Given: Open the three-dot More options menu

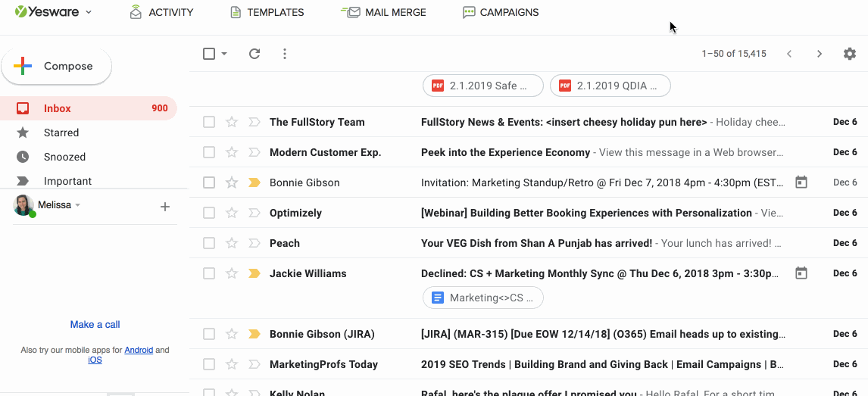Looking at the screenshot, I should pyautogui.click(x=285, y=54).
